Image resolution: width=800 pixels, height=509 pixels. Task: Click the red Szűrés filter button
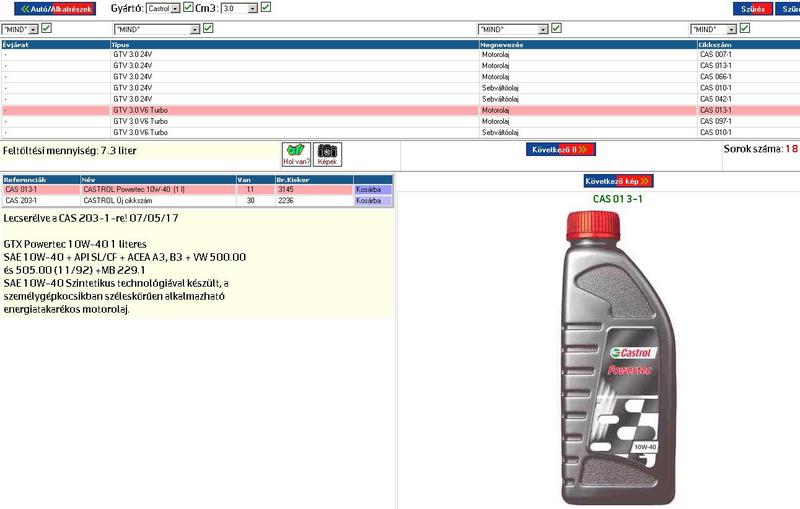pyautogui.click(x=753, y=9)
